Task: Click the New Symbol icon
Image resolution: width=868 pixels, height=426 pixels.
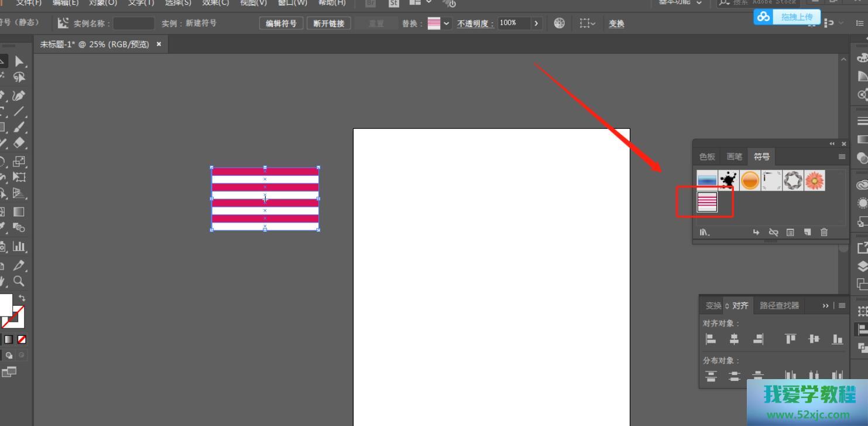Action: pyautogui.click(x=808, y=232)
